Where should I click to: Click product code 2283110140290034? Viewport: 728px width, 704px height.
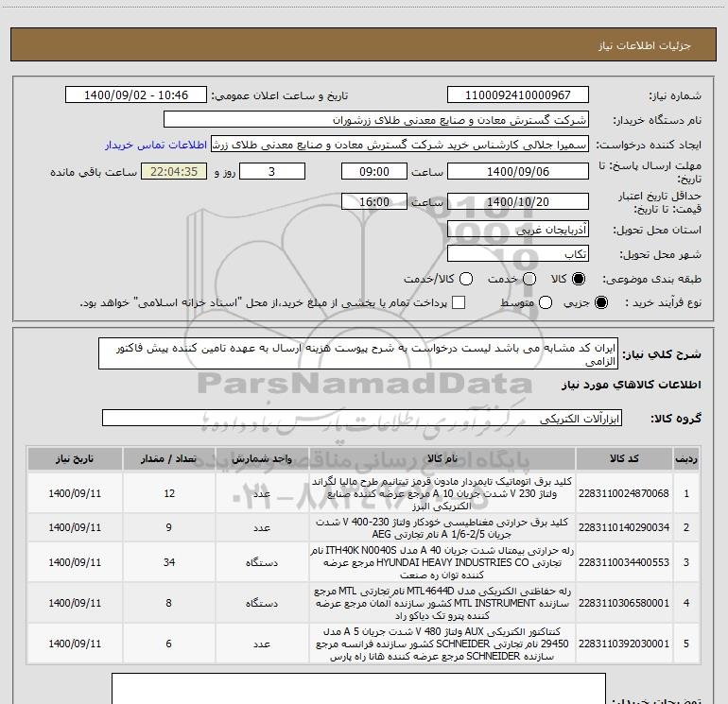point(624,527)
